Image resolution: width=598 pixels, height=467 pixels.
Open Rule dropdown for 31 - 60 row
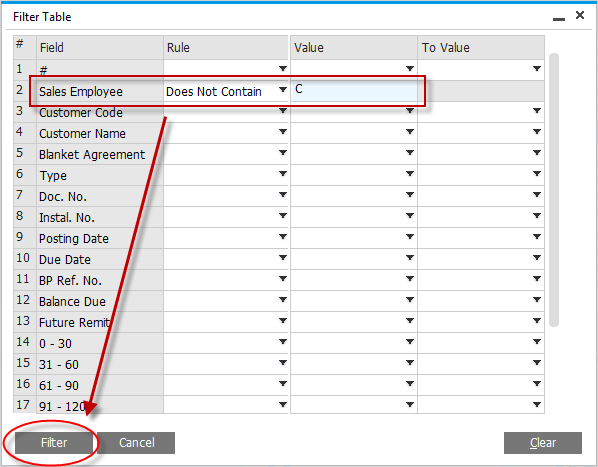(x=283, y=363)
